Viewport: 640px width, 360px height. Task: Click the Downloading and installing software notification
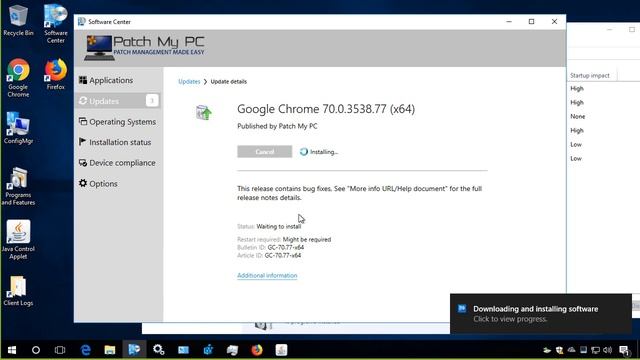(x=541, y=313)
